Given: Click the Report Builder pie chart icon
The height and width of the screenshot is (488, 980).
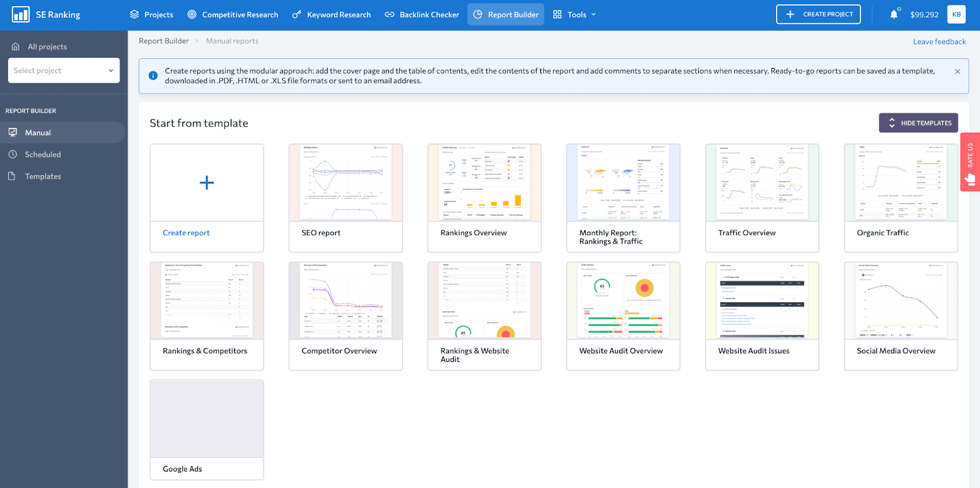Looking at the screenshot, I should coord(478,14).
